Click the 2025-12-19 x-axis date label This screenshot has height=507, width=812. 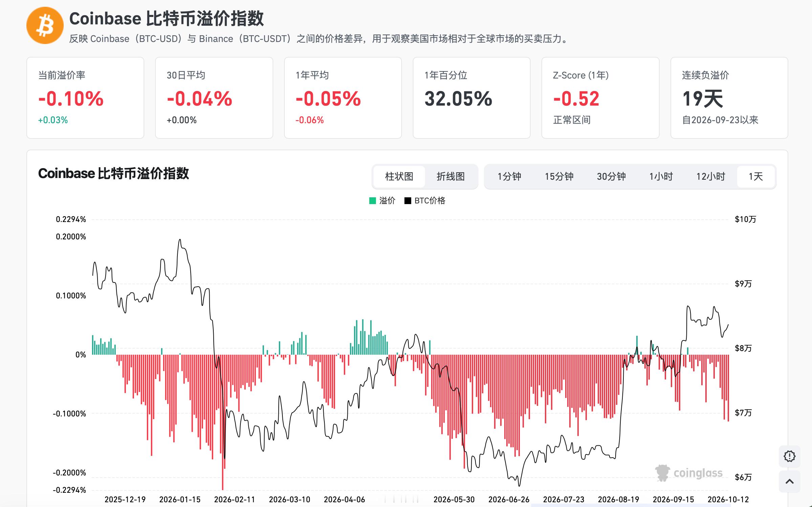pos(125,500)
